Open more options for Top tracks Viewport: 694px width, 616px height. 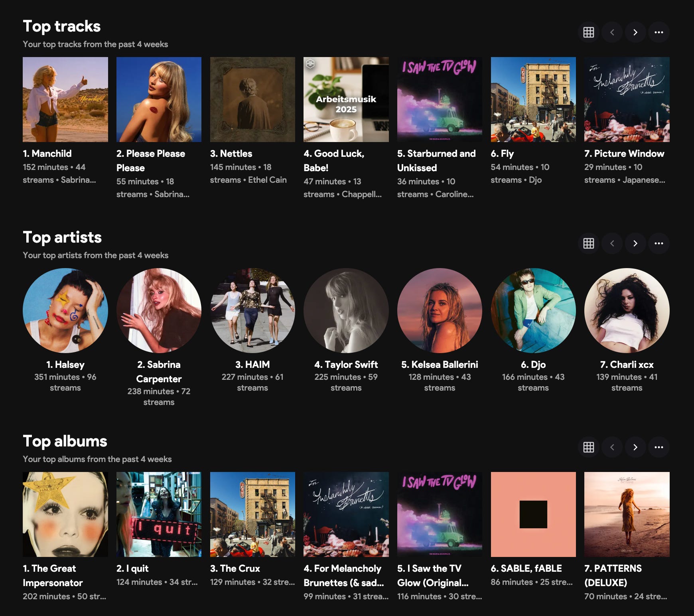(x=659, y=32)
